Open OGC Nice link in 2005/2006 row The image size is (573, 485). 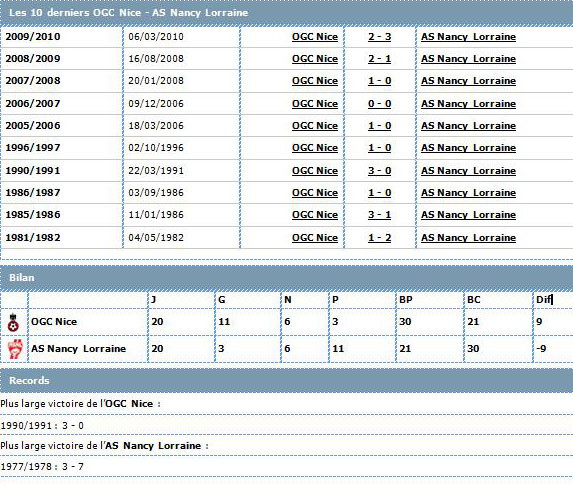point(315,126)
